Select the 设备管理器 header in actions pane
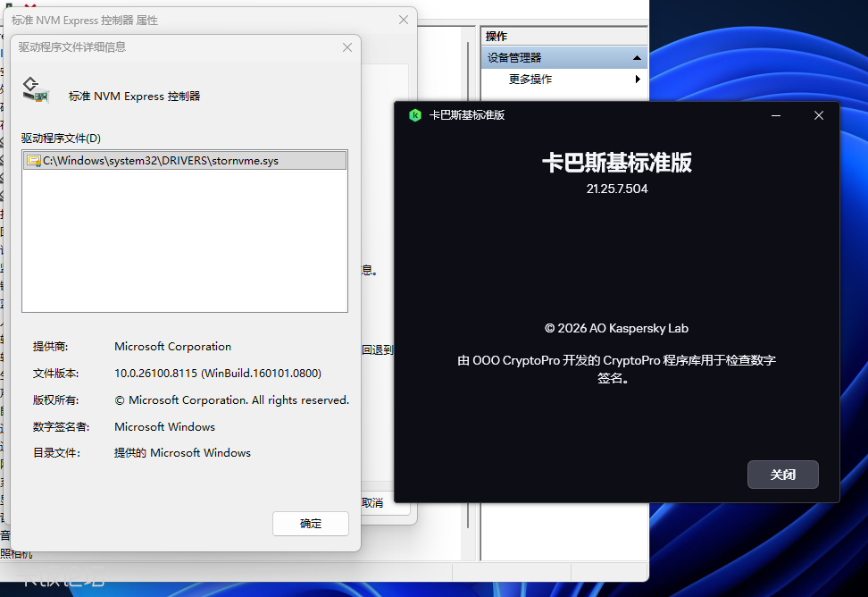Screen dimensions: 868x597 [564, 57]
